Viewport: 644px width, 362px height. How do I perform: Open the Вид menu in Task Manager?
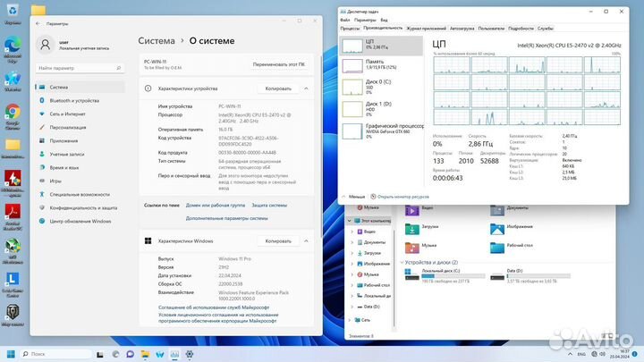click(x=384, y=20)
